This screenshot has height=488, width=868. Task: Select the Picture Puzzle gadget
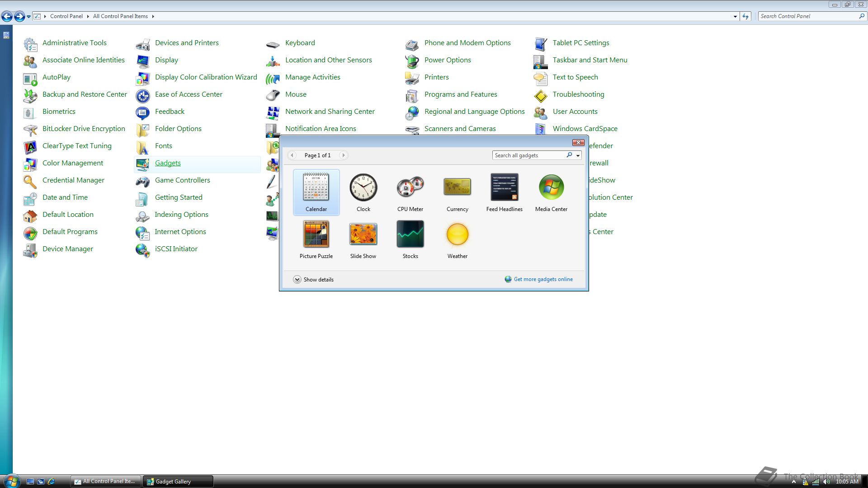(316, 239)
